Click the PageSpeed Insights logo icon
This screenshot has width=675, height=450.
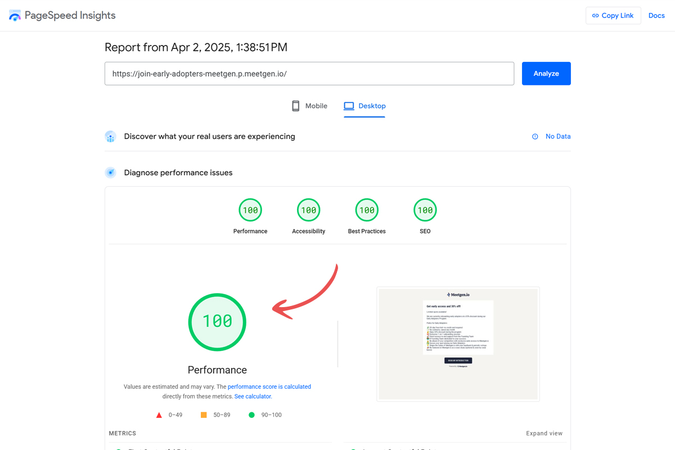coord(15,15)
